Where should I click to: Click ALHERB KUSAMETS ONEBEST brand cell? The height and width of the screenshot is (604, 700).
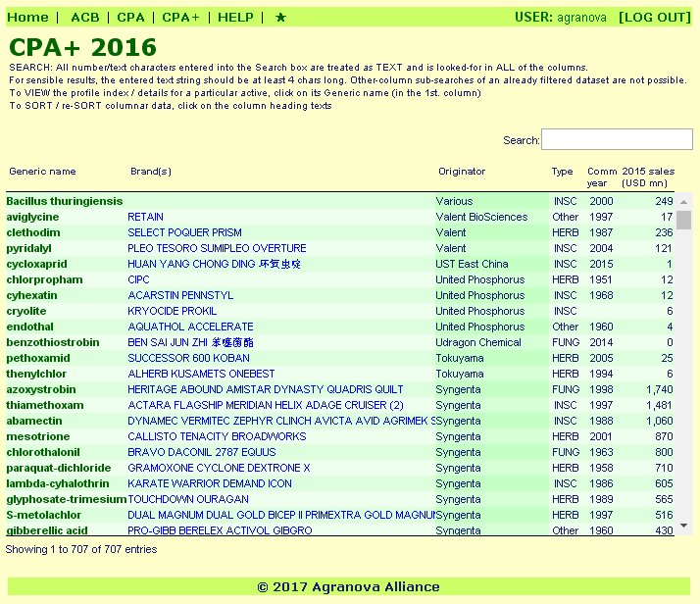pos(201,374)
